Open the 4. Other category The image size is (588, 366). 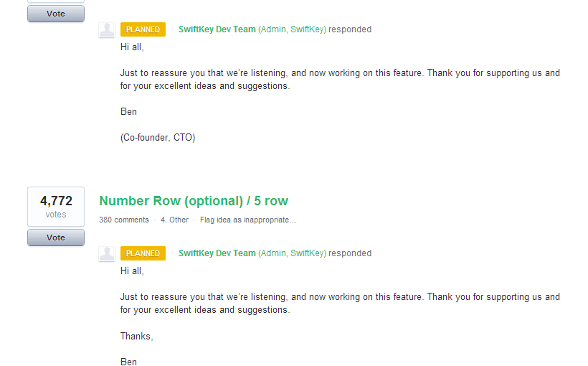pos(174,220)
